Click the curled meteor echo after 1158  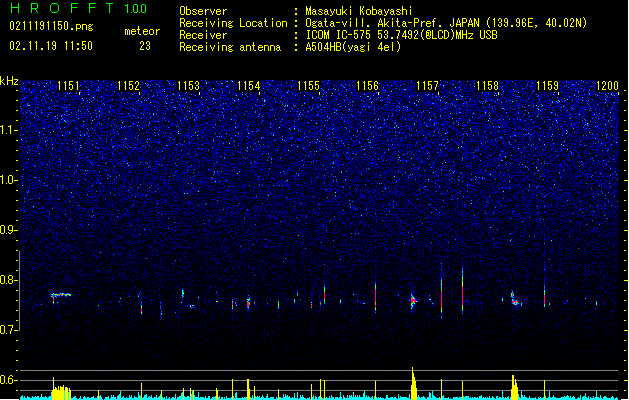515,299
